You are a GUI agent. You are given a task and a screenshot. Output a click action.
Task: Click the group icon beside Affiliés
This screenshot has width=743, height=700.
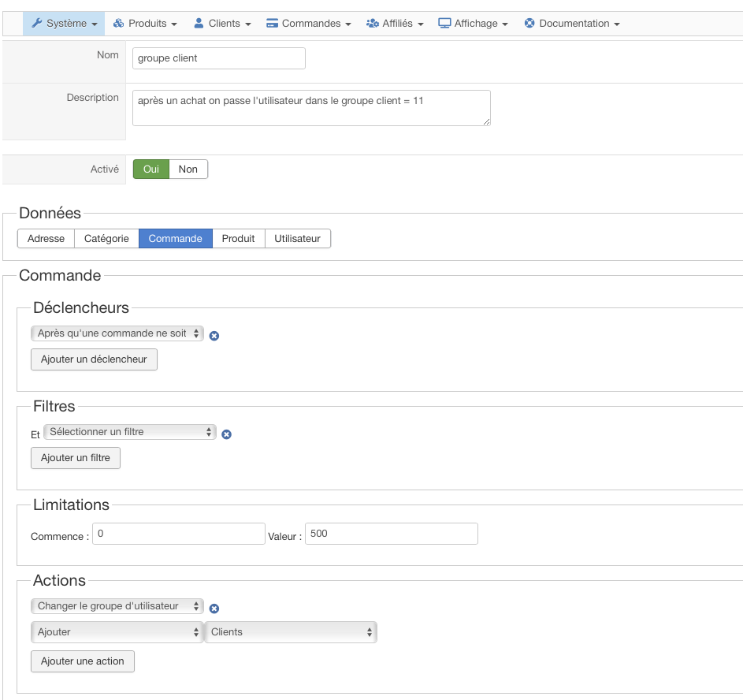(x=373, y=24)
